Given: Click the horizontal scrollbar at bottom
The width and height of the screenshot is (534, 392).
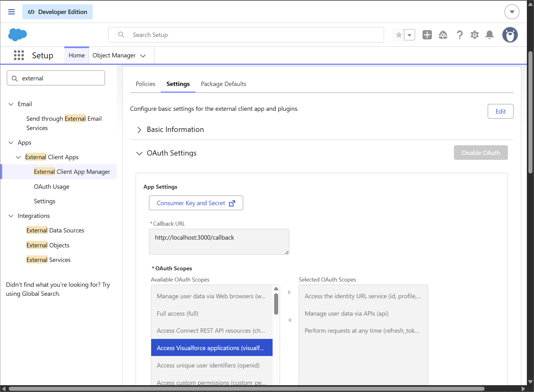Looking at the screenshot, I should [247, 389].
